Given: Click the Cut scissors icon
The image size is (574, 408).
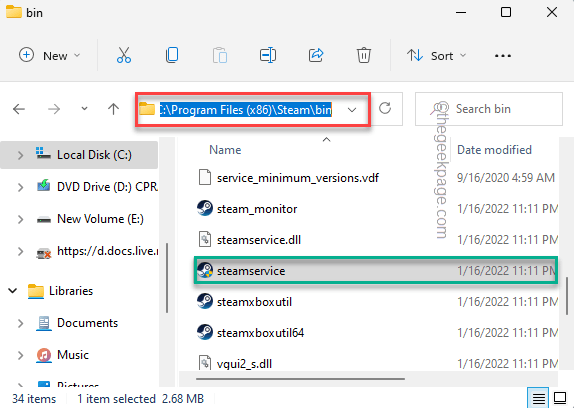Looking at the screenshot, I should pyautogui.click(x=124, y=56).
